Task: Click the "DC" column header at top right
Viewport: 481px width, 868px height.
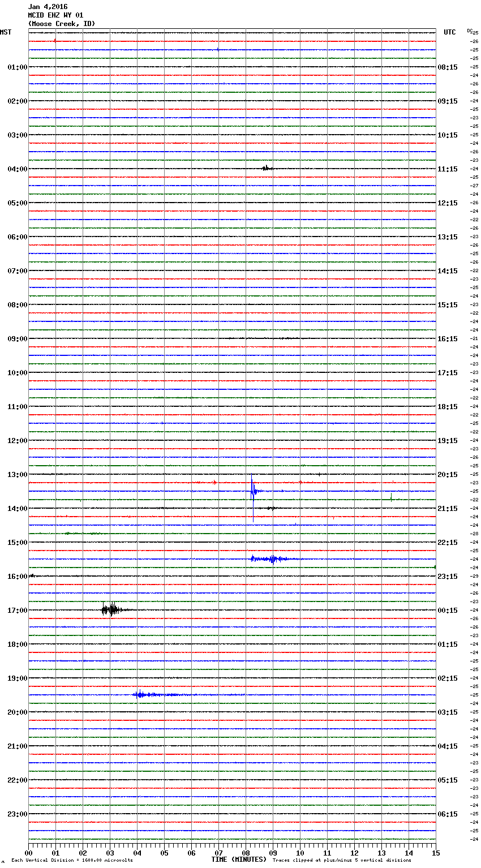Action: (470, 31)
